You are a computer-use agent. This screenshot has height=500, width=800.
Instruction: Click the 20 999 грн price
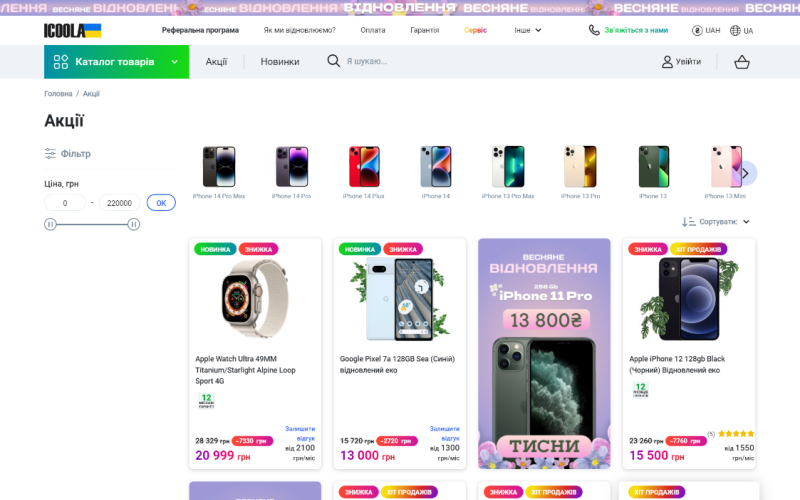click(x=222, y=456)
